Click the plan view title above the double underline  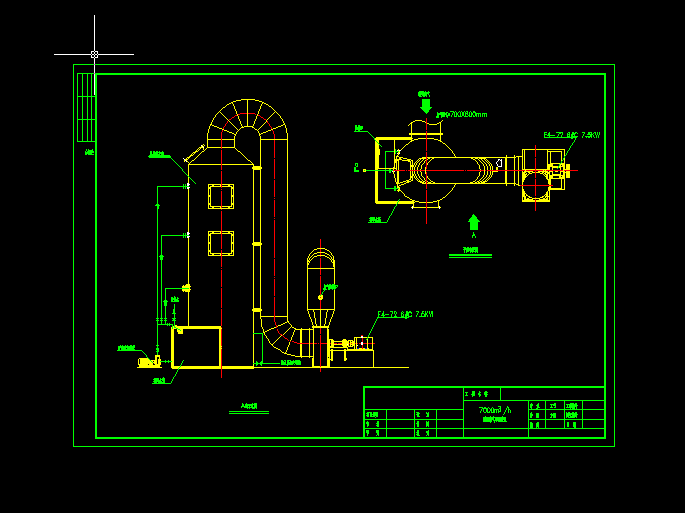[x=471, y=250]
